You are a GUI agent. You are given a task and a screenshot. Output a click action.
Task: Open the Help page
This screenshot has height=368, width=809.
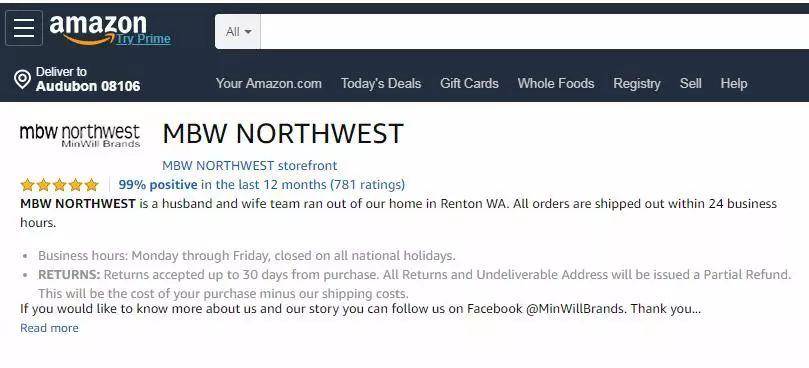pos(734,84)
